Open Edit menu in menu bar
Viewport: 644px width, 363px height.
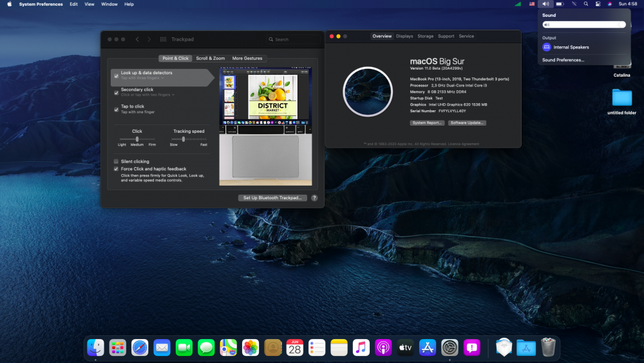(x=73, y=4)
